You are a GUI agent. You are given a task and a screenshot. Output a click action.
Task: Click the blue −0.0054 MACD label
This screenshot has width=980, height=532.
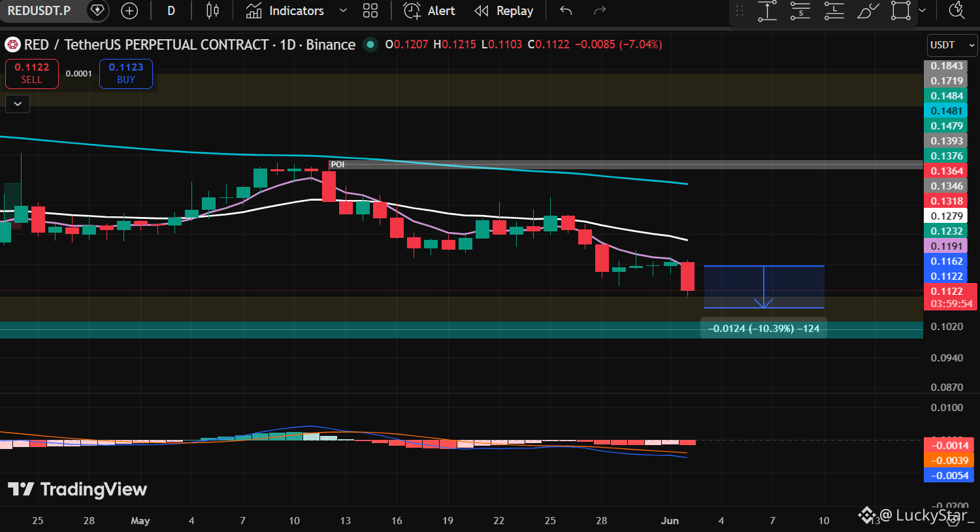tap(949, 476)
